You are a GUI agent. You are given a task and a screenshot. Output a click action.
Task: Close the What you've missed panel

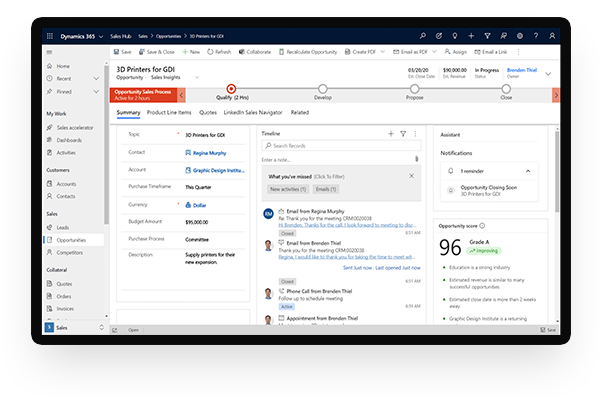point(411,176)
